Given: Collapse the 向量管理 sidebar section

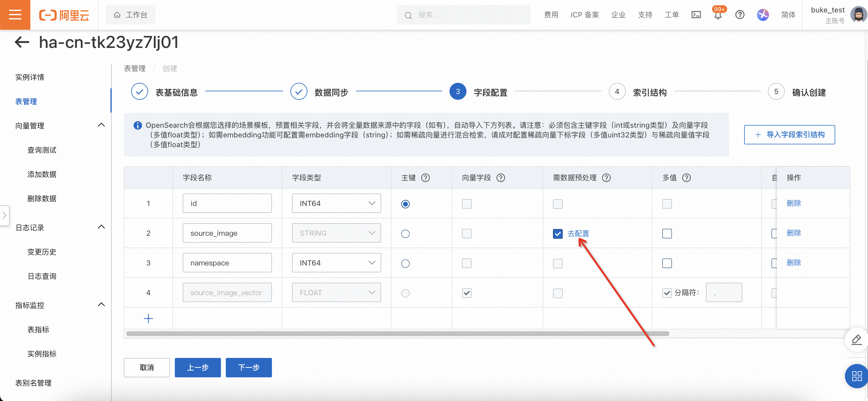Looking at the screenshot, I should click(101, 125).
